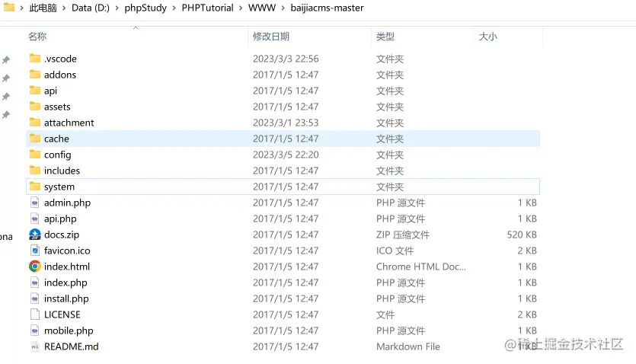Navigate to Data (D:) in breadcrumb
Viewport: 636px width, 364px height.
coord(91,8)
